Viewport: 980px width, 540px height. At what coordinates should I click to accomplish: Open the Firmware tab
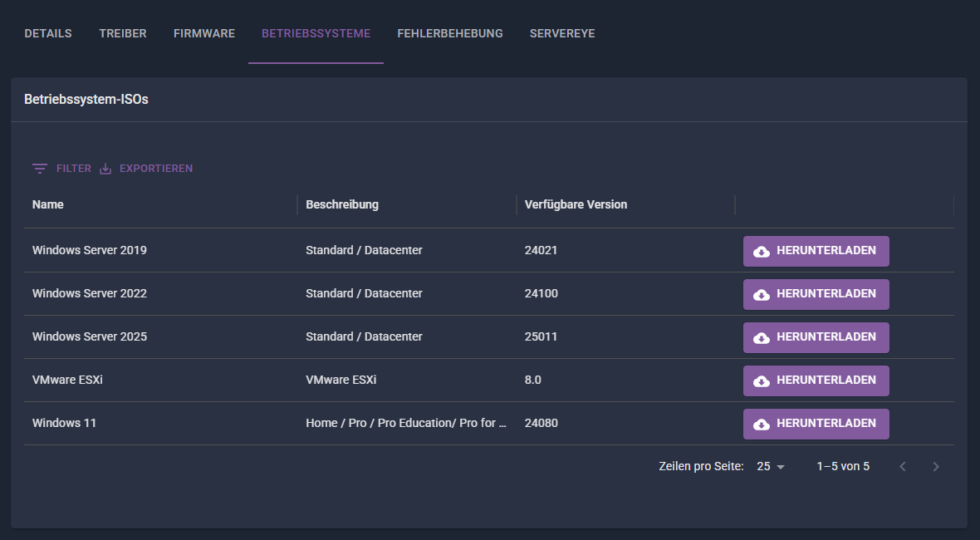coord(204,34)
